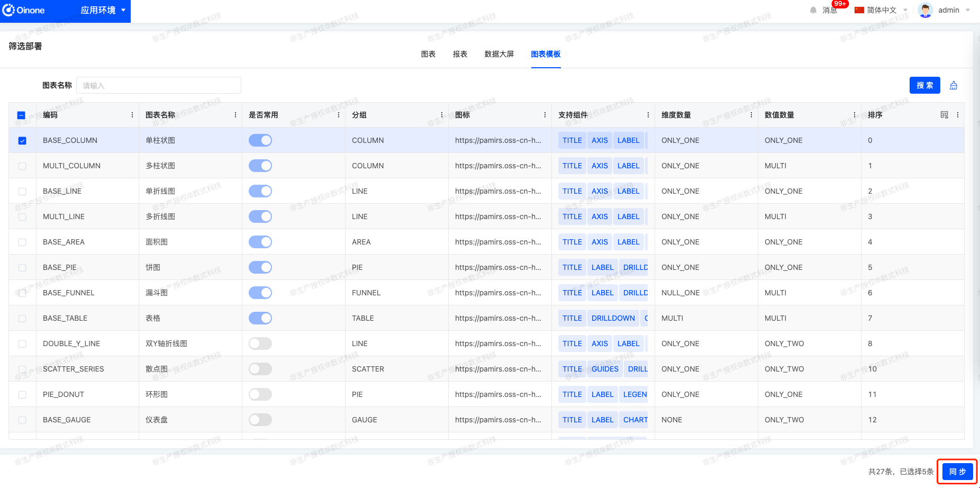Screen dimensions: 980x488
Task: Disable 是否常用 switch for BASE_COLUMN
Action: (260, 140)
